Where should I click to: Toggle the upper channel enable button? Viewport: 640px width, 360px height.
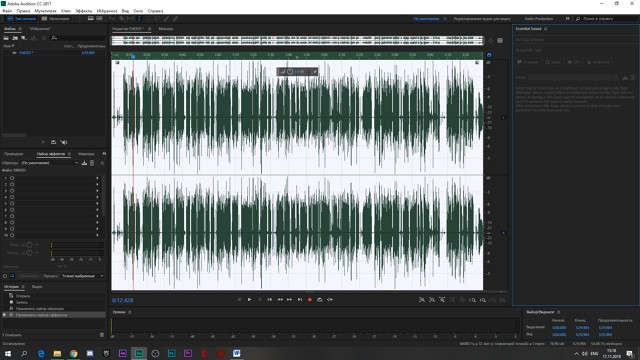pyautogui.click(x=503, y=118)
